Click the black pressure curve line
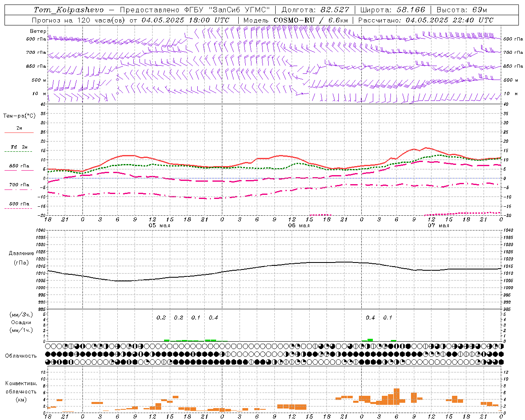 pyautogui.click(x=275, y=265)
